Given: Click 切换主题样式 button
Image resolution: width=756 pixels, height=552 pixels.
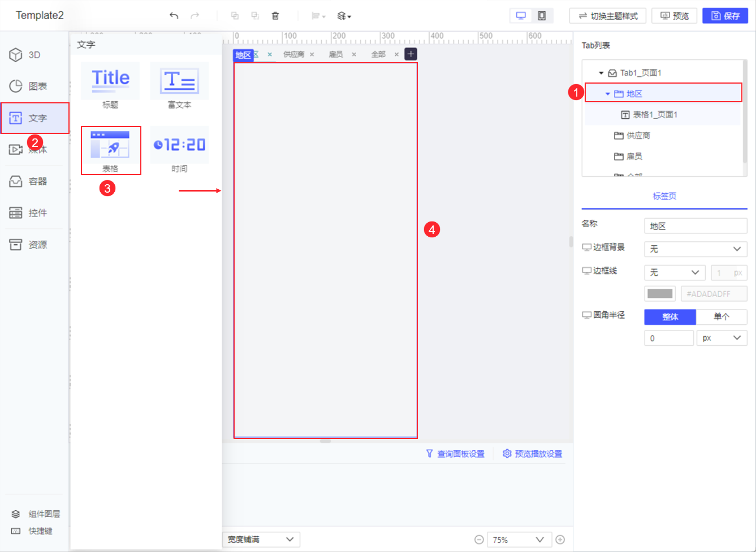Looking at the screenshot, I should tap(608, 16).
